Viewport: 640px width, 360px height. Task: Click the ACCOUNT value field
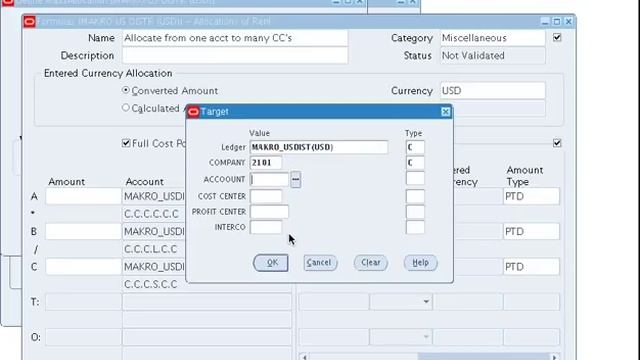269,180
